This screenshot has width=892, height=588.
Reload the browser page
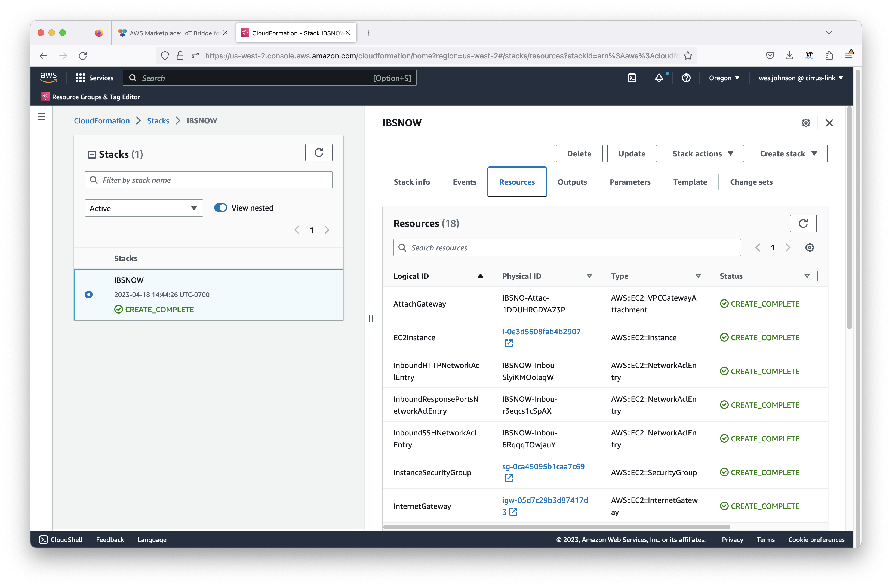pos(83,56)
